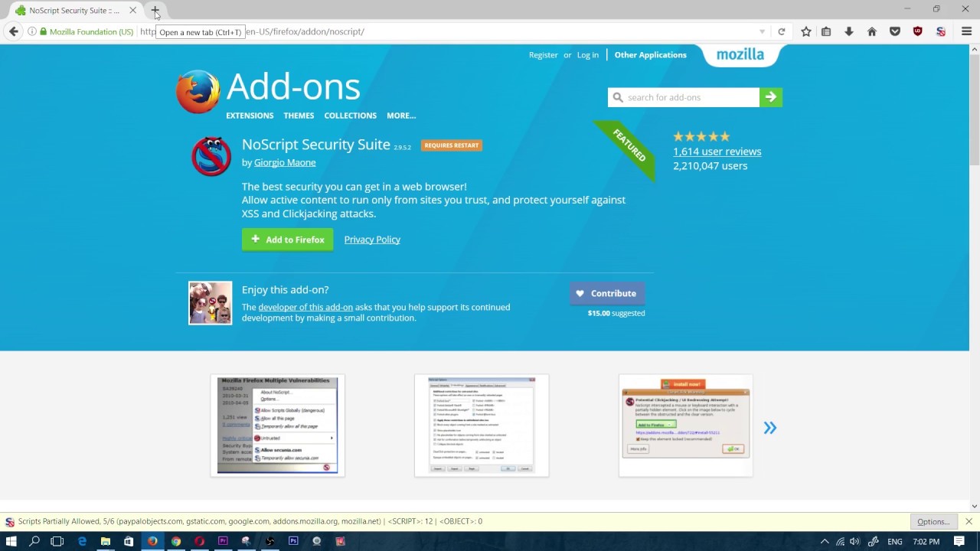
Task: Open File Explorer from the taskbar
Action: point(106,542)
